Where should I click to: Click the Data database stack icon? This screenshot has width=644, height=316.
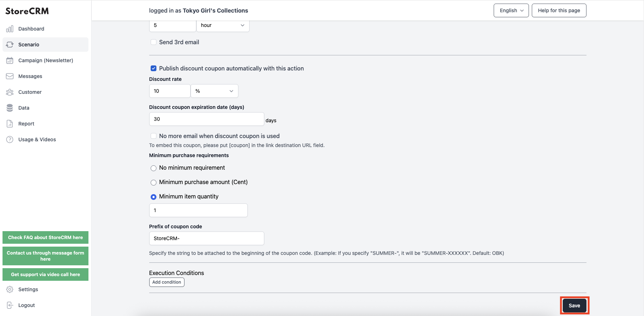(10, 108)
